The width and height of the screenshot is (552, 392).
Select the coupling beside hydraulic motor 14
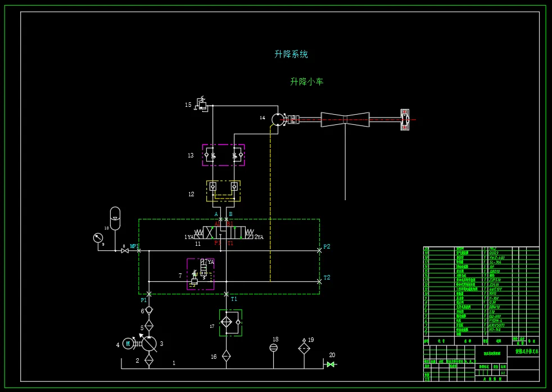(x=293, y=120)
